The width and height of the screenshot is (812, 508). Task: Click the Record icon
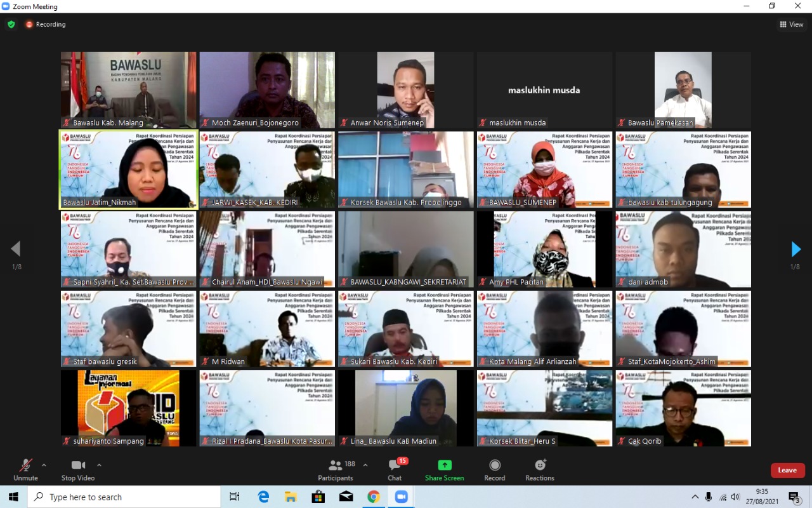(x=495, y=470)
